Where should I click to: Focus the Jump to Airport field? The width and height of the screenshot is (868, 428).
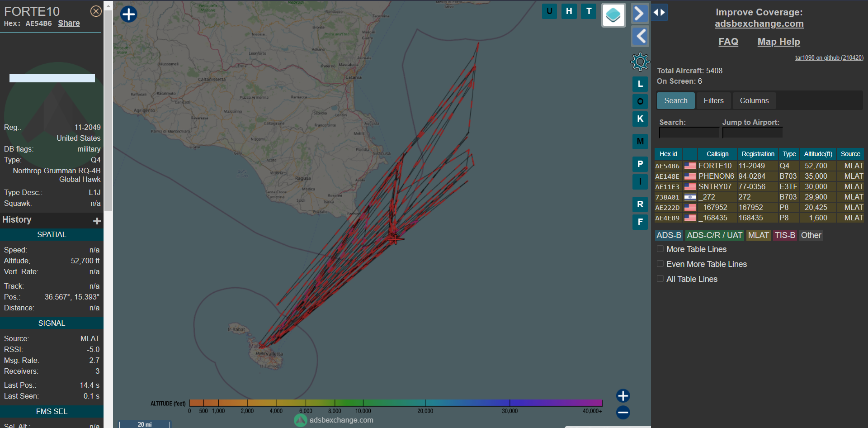click(752, 132)
